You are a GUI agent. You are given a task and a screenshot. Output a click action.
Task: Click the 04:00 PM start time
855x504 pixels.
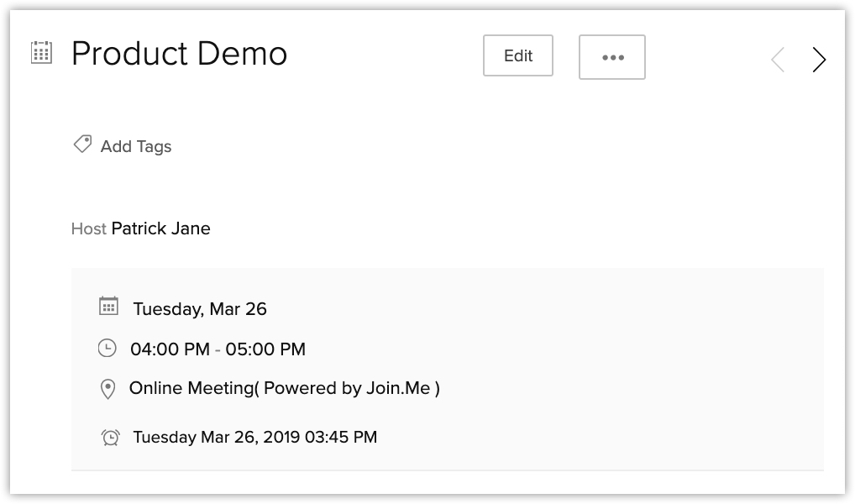169,349
